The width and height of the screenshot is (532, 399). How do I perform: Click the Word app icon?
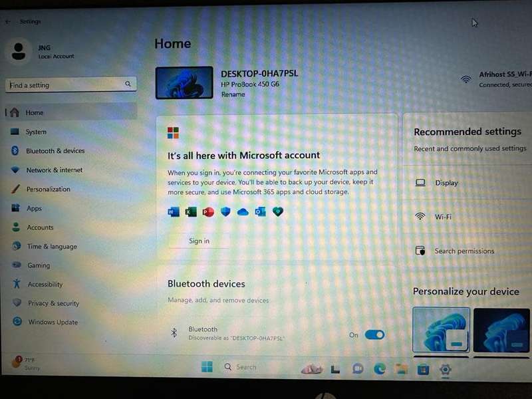[174, 212]
